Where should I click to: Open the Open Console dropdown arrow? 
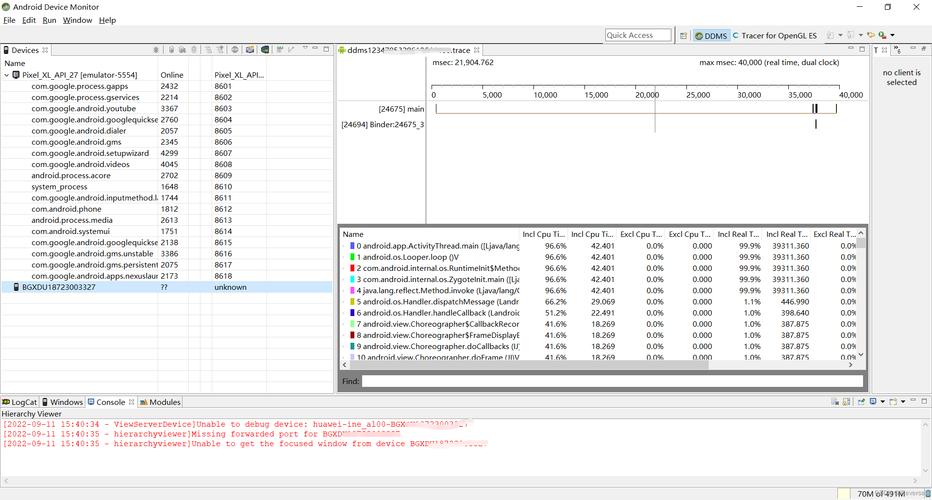(903, 402)
